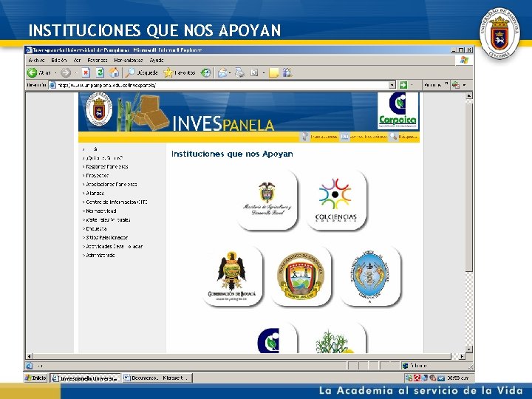Click the Universidad de Pamplona shield in banner
Image resolution: width=532 pixels, height=399 pixels.
[98, 109]
